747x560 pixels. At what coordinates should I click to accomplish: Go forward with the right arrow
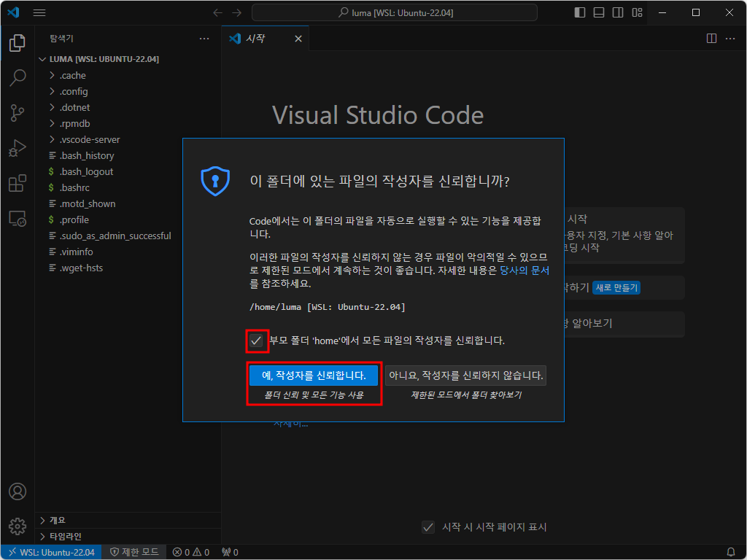coord(237,13)
